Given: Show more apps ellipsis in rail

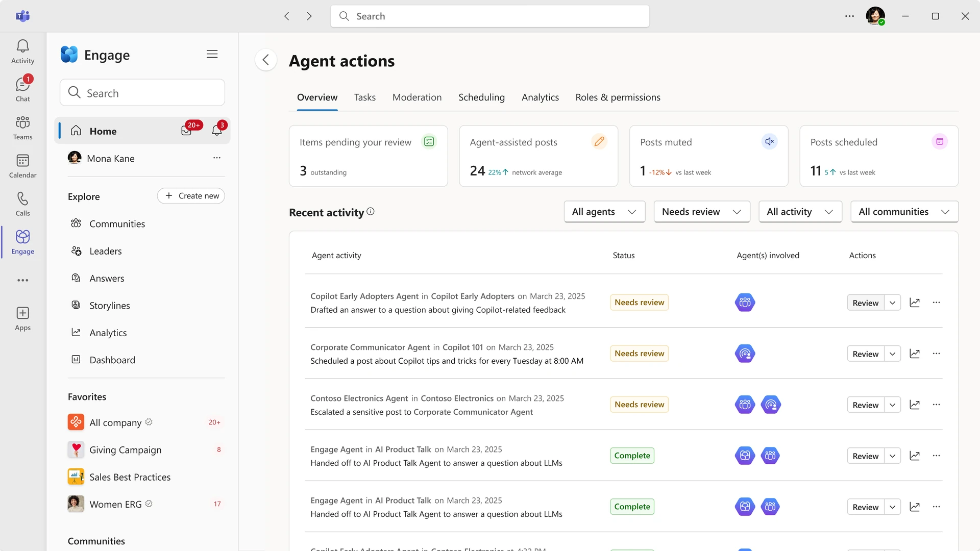Looking at the screenshot, I should [22, 280].
